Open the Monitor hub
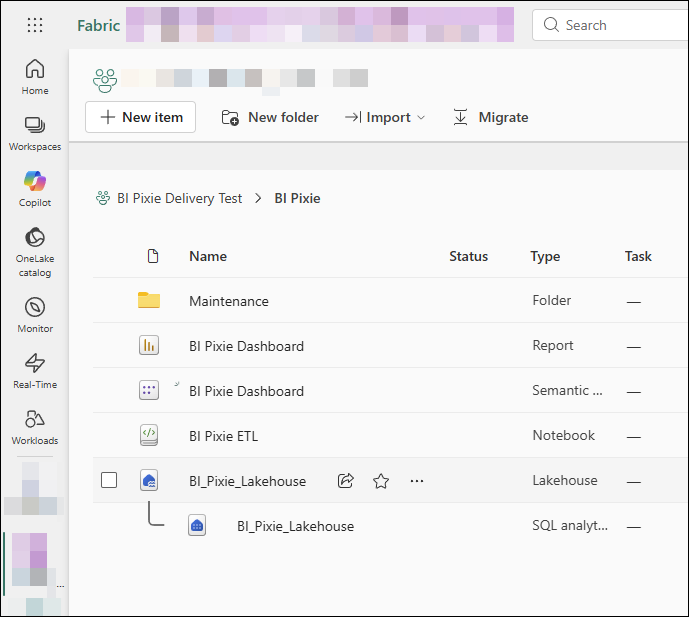 [35, 315]
